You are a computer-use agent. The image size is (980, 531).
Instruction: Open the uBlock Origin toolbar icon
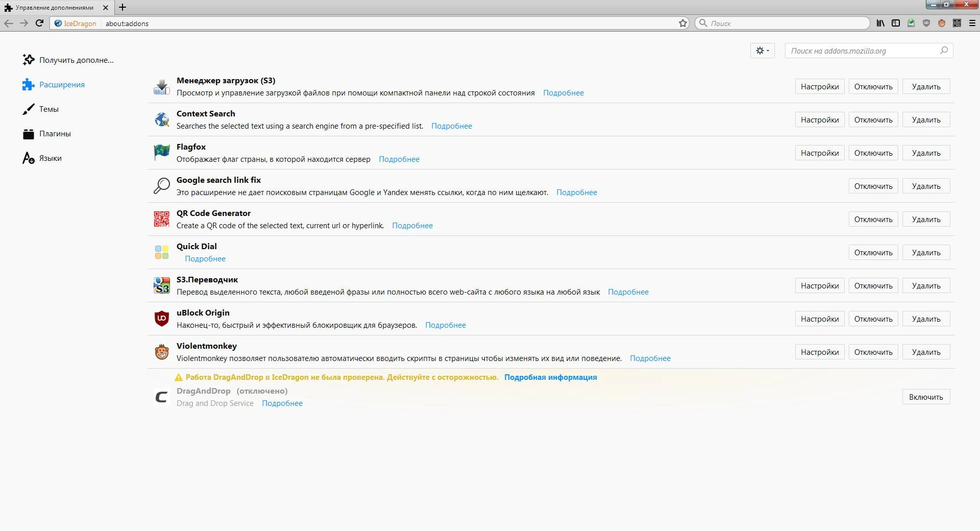(926, 23)
